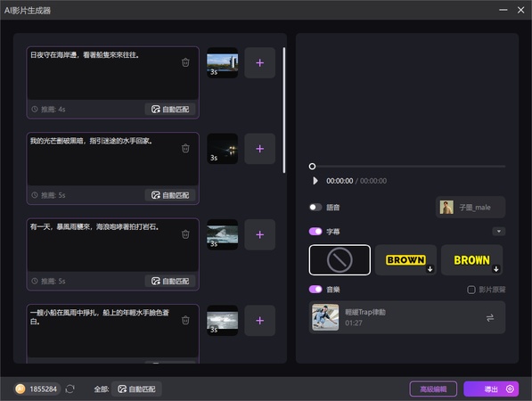Screen dimensions: 532x401
Task: Expand the subtitle options dropdown arrow
Action: pos(499,232)
